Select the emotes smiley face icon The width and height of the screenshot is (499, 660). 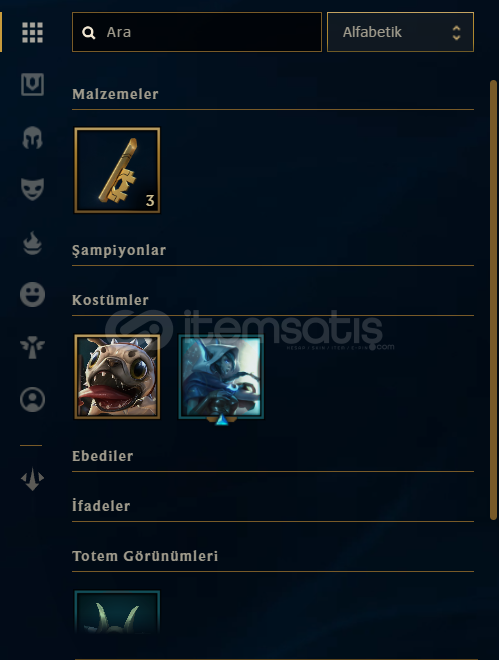(x=32, y=294)
